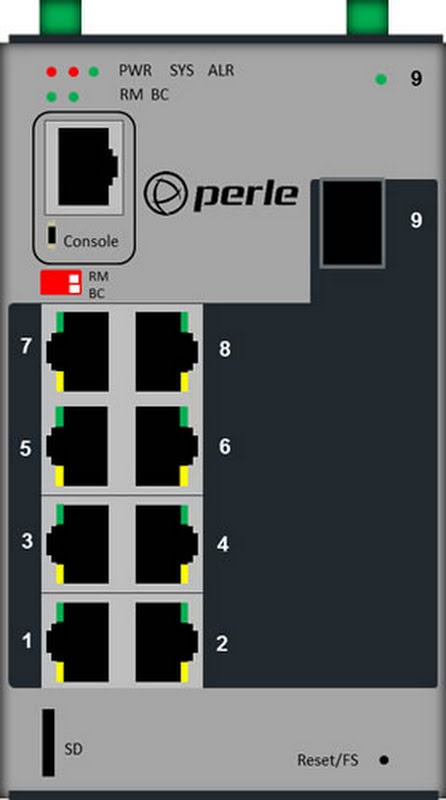
Task: Click the green port 9 status LED
Action: tap(381, 79)
